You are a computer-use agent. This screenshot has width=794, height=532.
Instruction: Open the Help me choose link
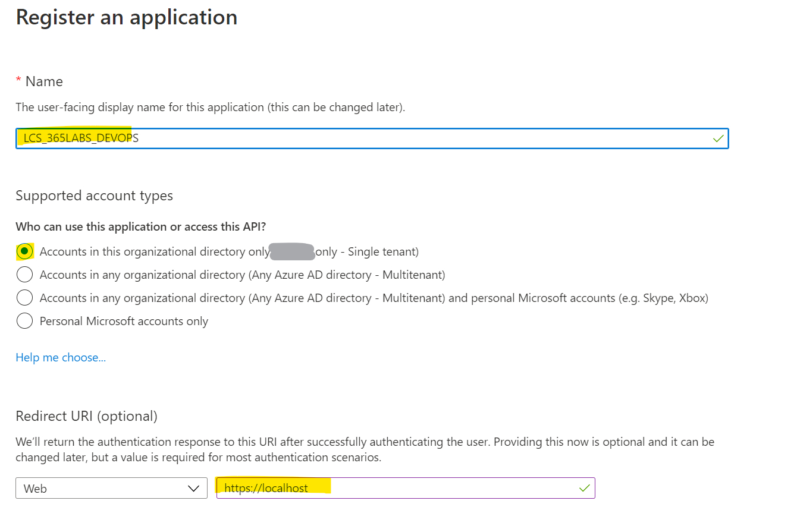tap(61, 357)
